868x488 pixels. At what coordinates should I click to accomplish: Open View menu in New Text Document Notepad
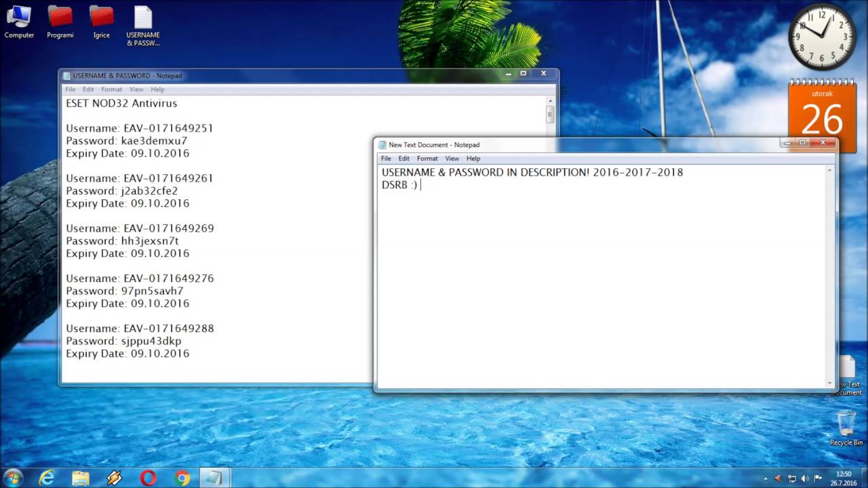click(x=452, y=159)
